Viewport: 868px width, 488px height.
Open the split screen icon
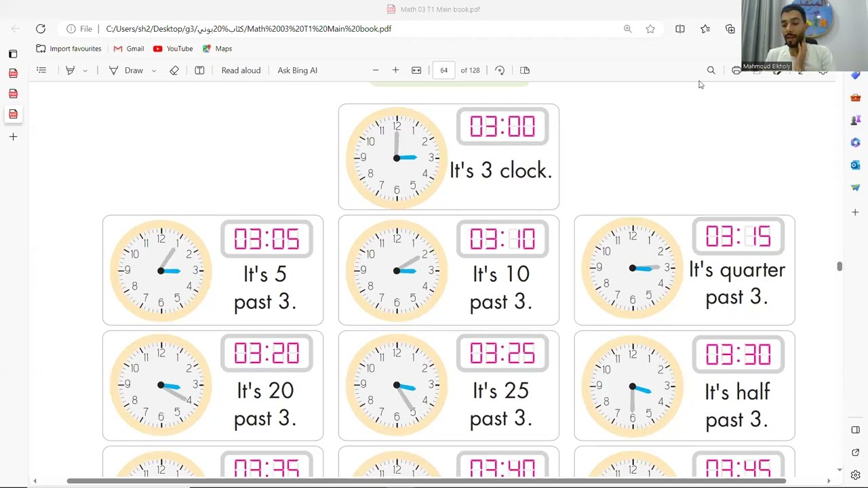click(x=679, y=28)
